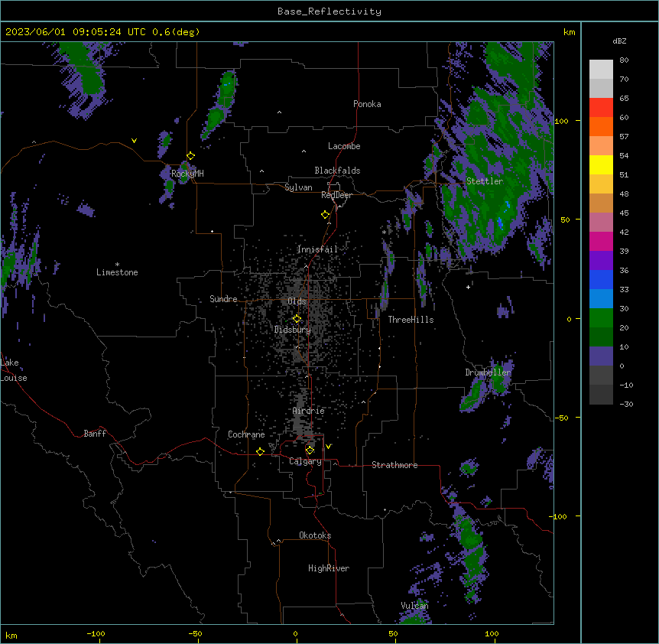The height and width of the screenshot is (644, 659).
Task: Select the Stettler town label
Action: [x=485, y=181]
